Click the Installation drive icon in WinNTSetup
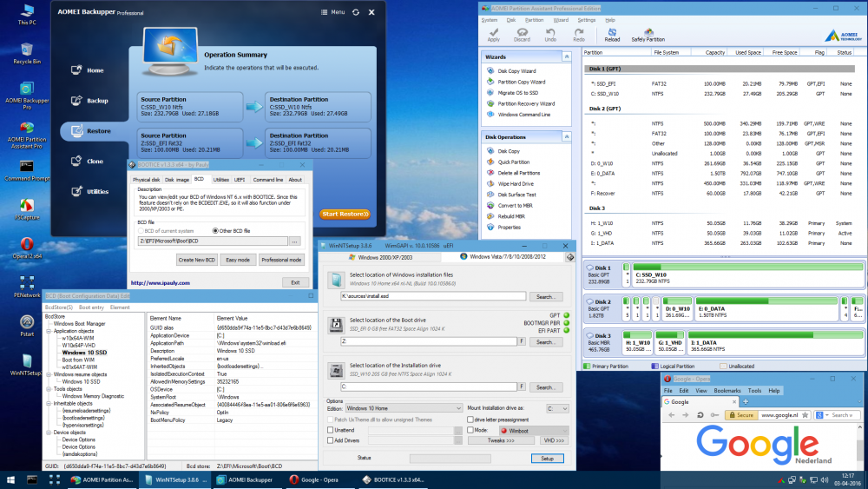Screen dimensions: 868x489 pos(335,370)
